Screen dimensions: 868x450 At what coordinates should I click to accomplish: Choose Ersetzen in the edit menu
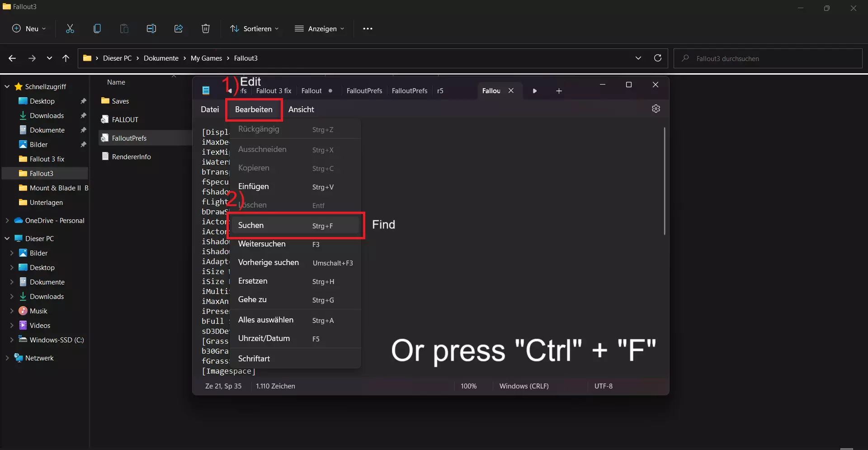coord(253,281)
